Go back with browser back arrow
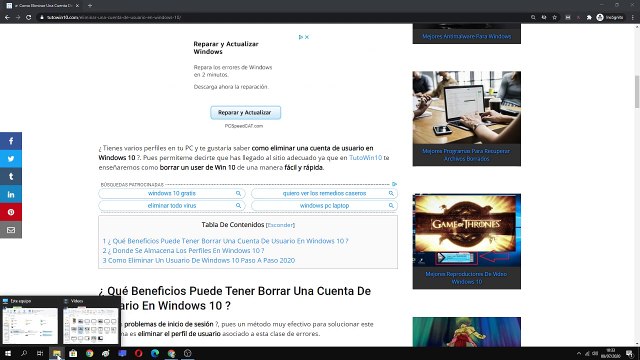The width and height of the screenshot is (640, 360). click(x=7, y=18)
